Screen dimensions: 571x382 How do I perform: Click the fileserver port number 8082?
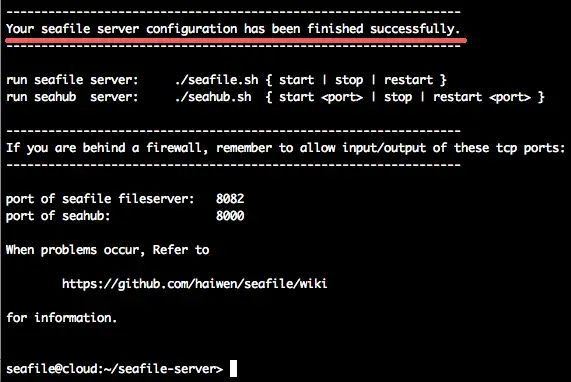pyautogui.click(x=230, y=199)
